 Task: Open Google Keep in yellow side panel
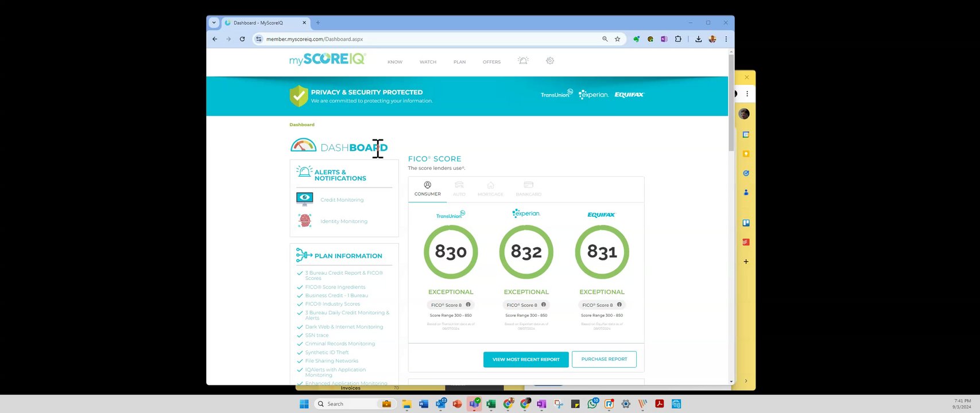[746, 154]
